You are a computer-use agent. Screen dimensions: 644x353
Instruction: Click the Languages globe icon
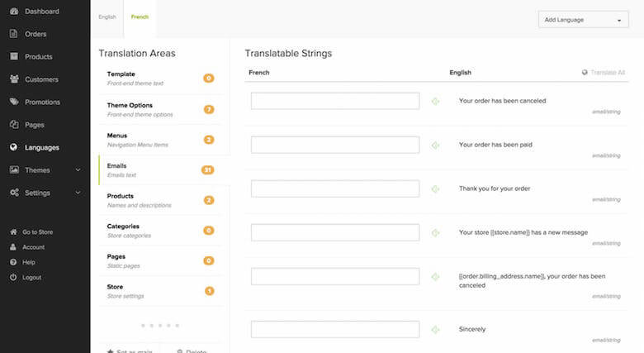tap(14, 147)
